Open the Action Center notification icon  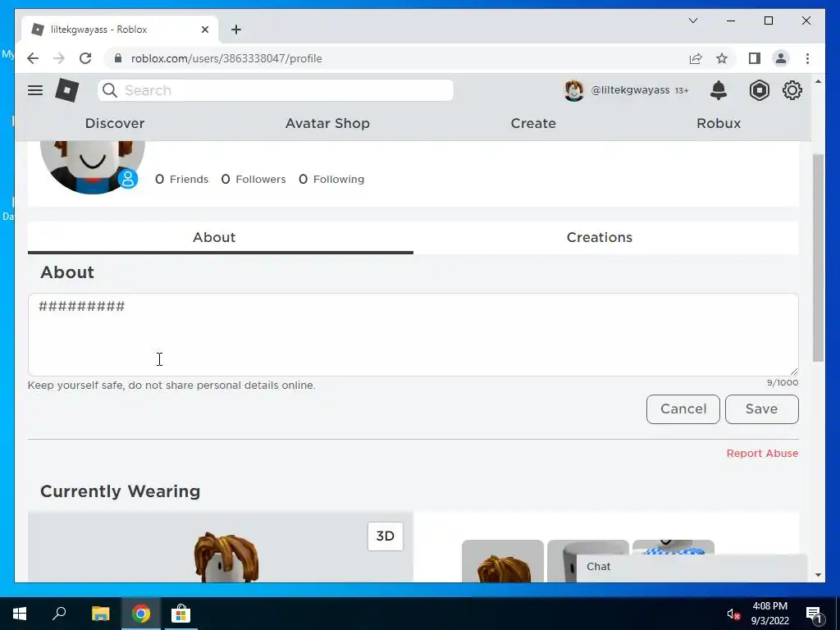(814, 614)
